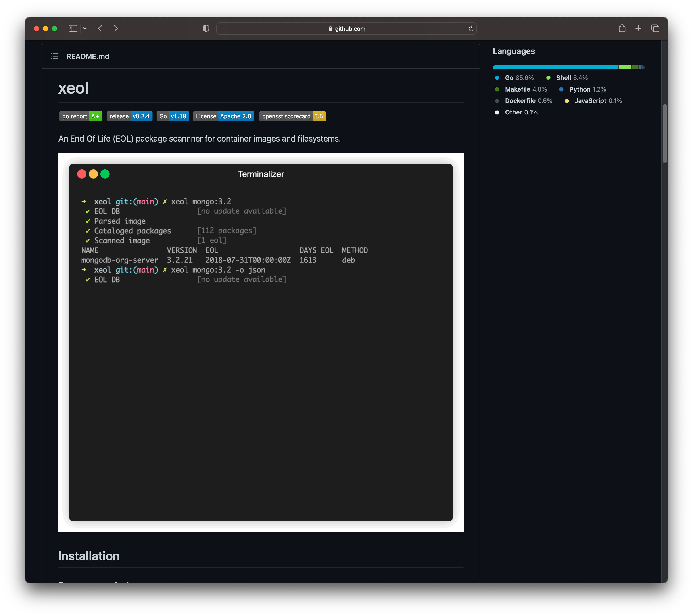
Task: Click the light green Shell segment of language bar
Action: pyautogui.click(x=624, y=67)
